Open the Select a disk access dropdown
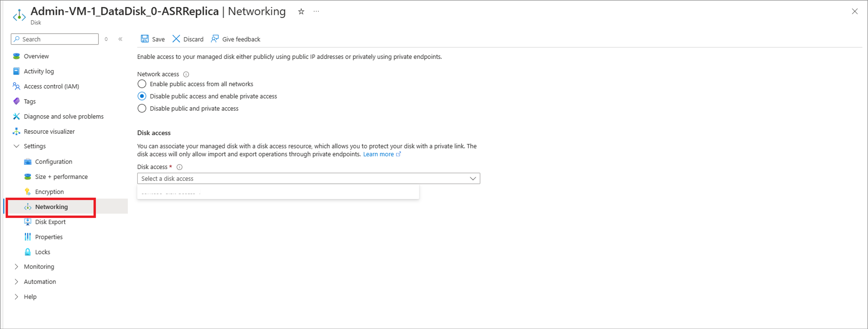This screenshot has width=868, height=329. coord(308,178)
